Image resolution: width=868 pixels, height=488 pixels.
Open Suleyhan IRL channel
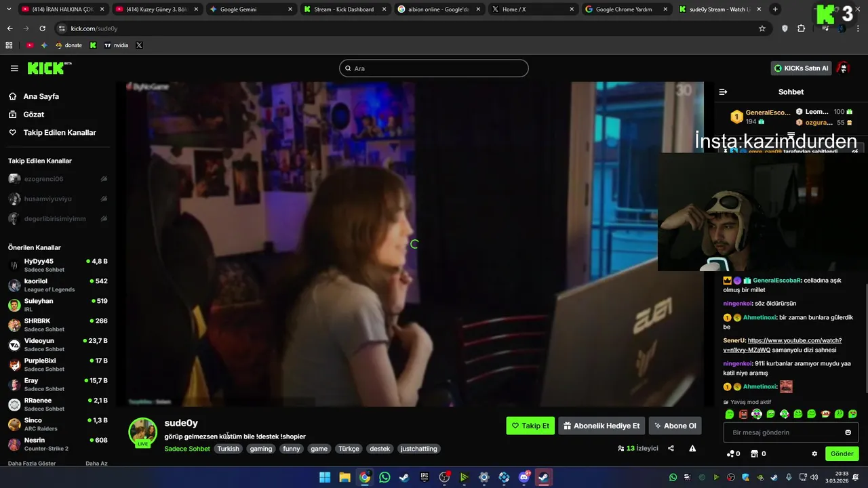(58, 305)
